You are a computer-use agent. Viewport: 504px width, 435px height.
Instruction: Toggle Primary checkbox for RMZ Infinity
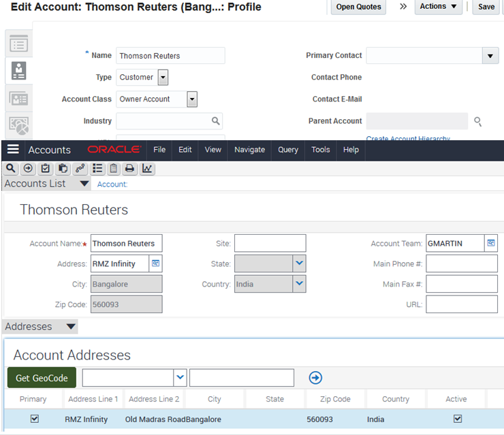(x=34, y=419)
